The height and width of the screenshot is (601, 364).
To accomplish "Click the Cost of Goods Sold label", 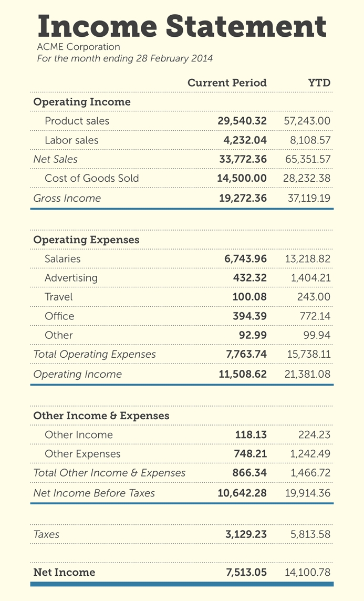I will click(92, 178).
